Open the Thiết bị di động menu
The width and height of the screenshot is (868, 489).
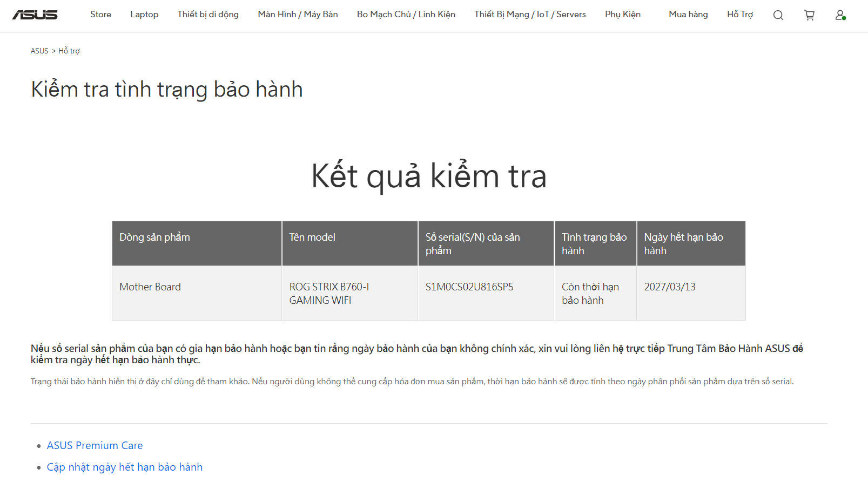pos(208,15)
